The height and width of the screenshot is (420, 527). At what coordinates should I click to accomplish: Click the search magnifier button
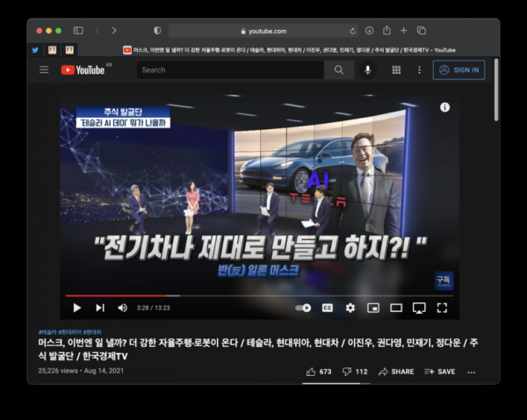click(339, 70)
